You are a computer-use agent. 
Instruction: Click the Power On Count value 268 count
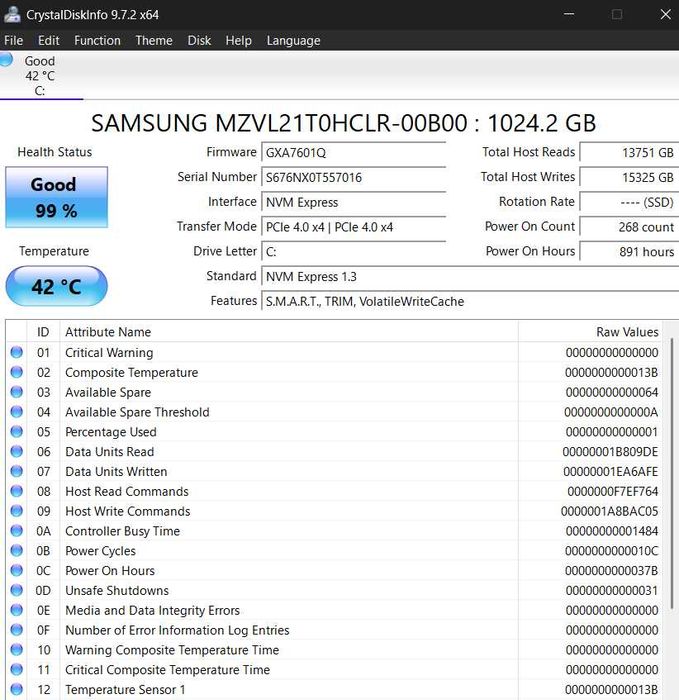(x=629, y=227)
